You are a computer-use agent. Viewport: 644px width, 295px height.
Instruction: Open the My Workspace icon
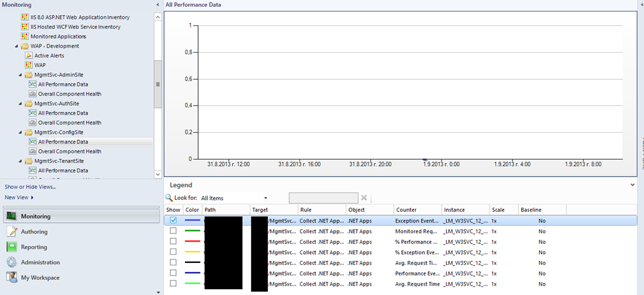[11, 277]
